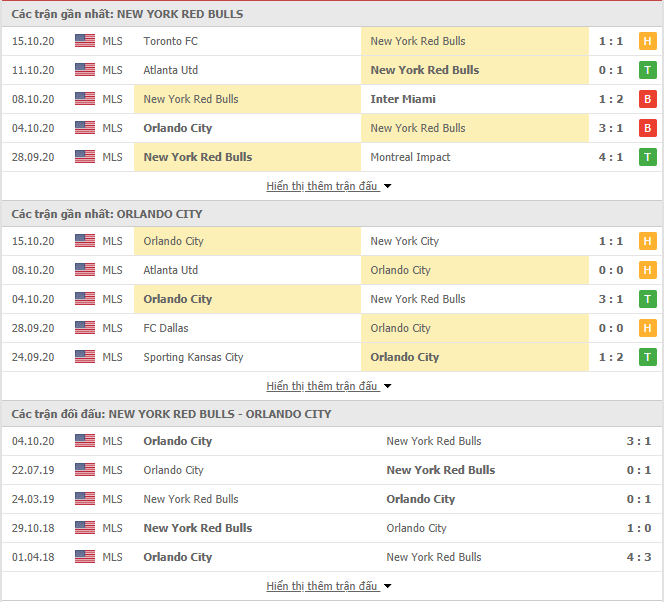Click orange H badge on FC Dallas match
664x602 pixels.
point(647,328)
